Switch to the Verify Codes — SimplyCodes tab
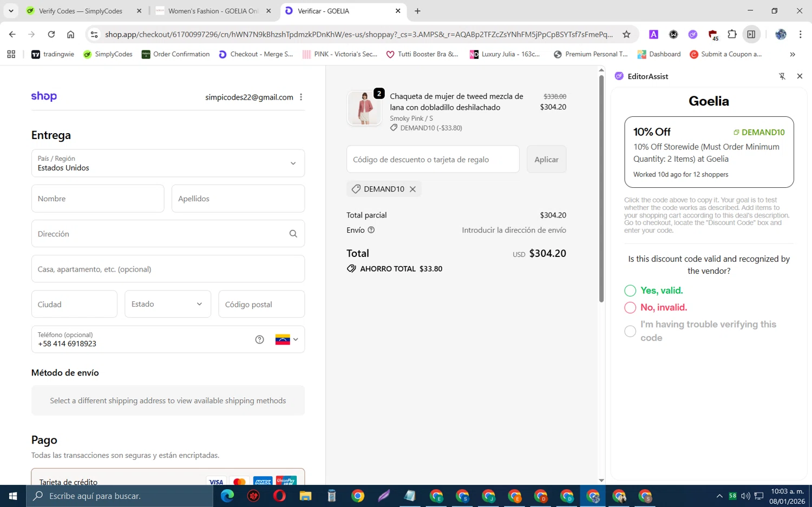The image size is (812, 507). tap(80, 11)
